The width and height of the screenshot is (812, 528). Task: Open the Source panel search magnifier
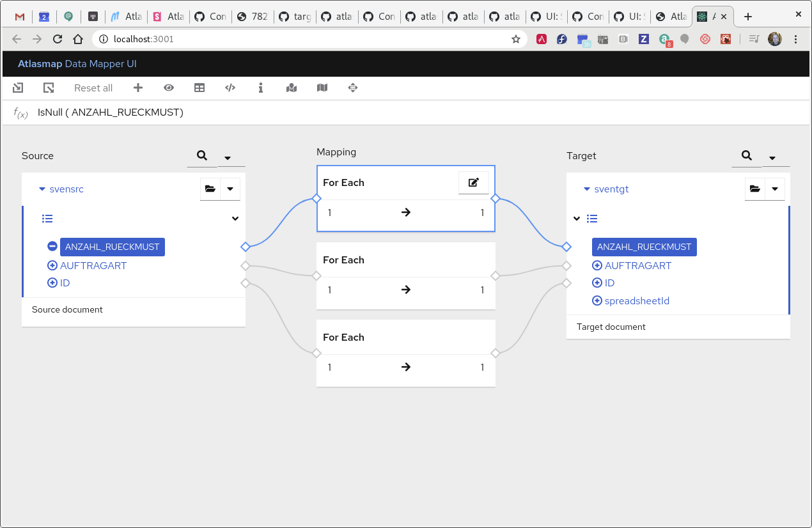pyautogui.click(x=202, y=155)
